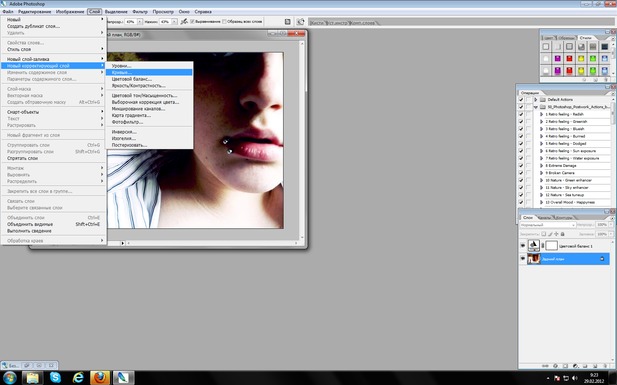Image resolution: width=617 pixels, height=385 pixels.
Task: Click the lock icon on the Задний план layer
Action: (x=602, y=259)
